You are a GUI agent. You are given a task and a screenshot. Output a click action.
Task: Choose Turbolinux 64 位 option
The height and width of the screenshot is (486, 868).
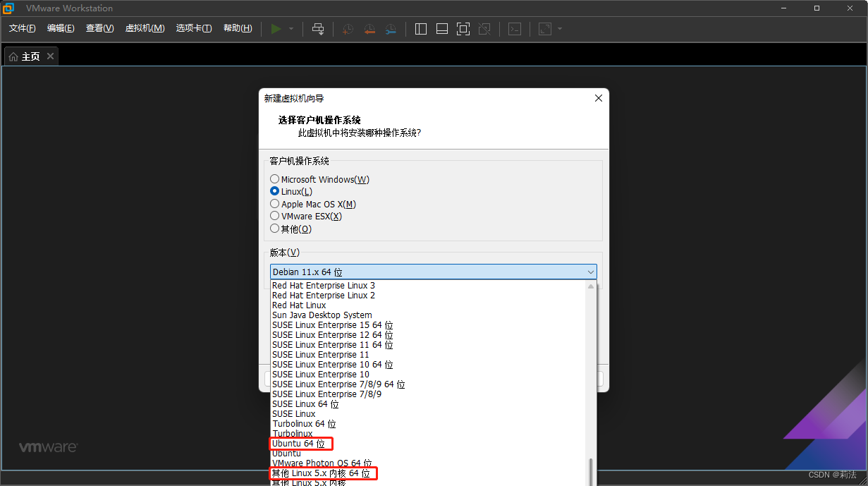pyautogui.click(x=428, y=424)
